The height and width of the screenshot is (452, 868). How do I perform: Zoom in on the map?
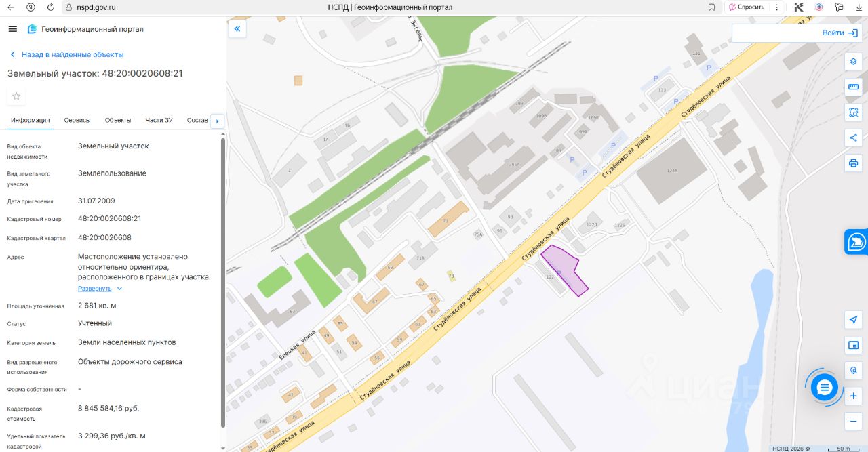(x=854, y=396)
